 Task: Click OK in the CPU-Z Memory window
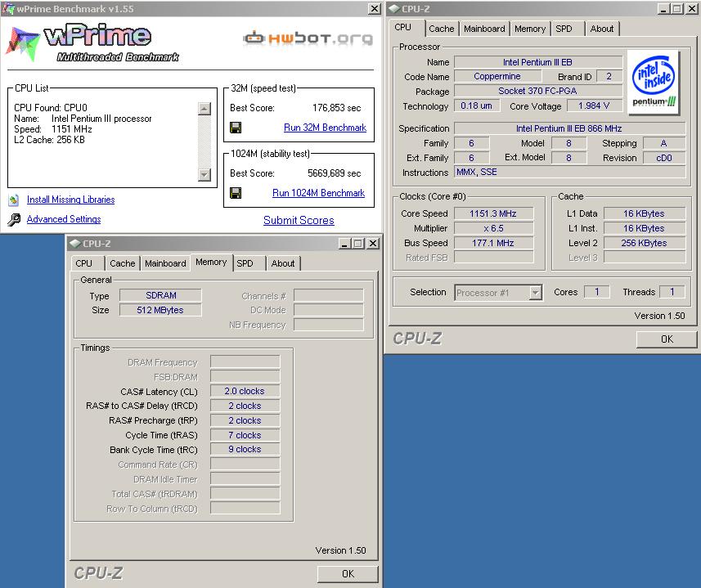click(x=348, y=574)
